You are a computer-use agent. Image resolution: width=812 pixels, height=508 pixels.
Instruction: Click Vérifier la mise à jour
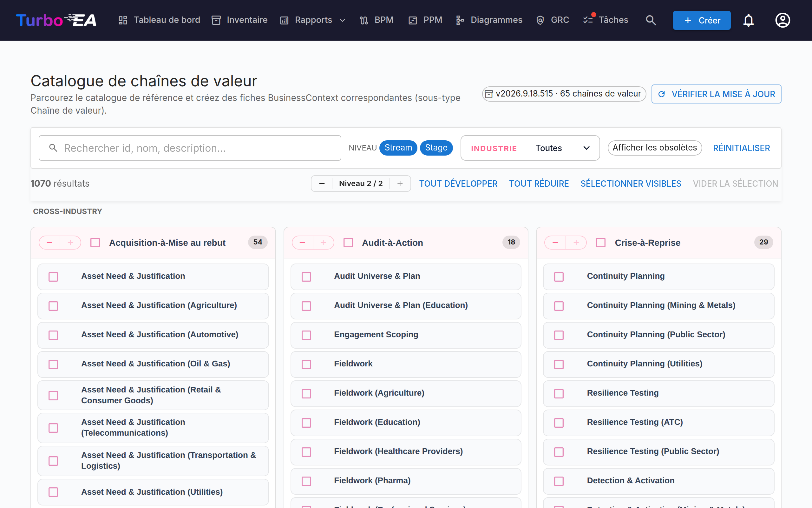coord(716,94)
